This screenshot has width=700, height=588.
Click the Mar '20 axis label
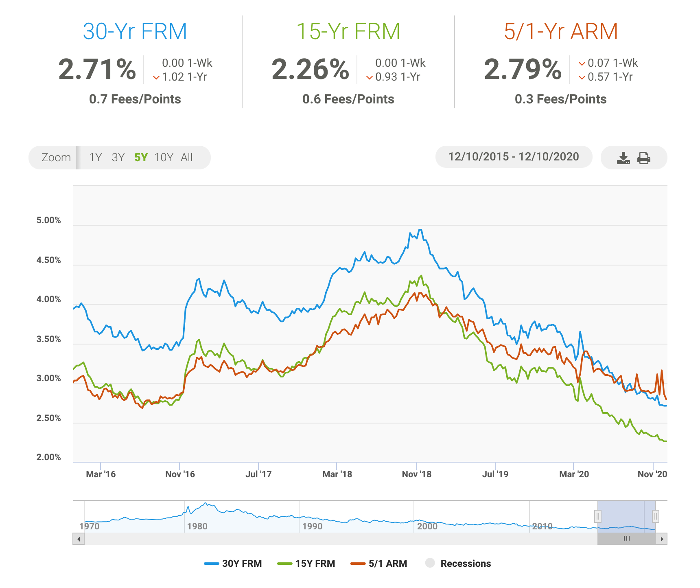click(574, 474)
